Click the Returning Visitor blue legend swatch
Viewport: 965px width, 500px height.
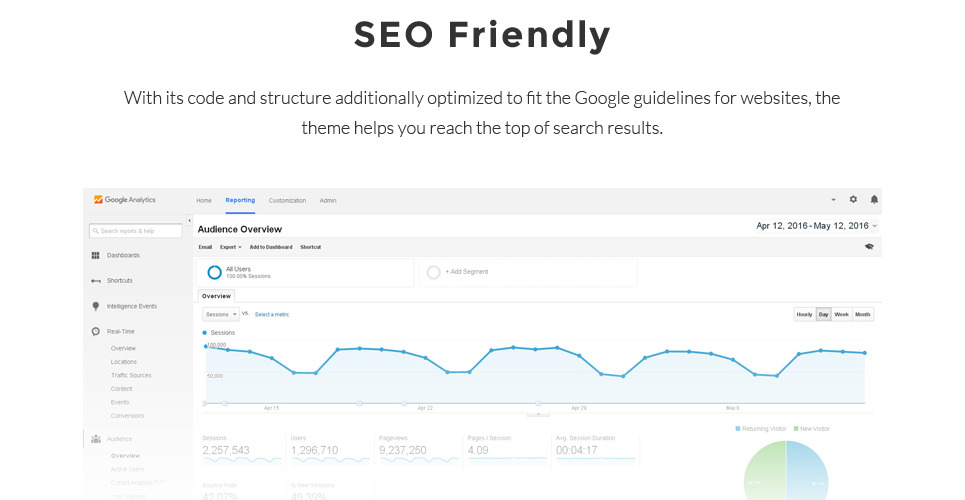pyautogui.click(x=738, y=429)
